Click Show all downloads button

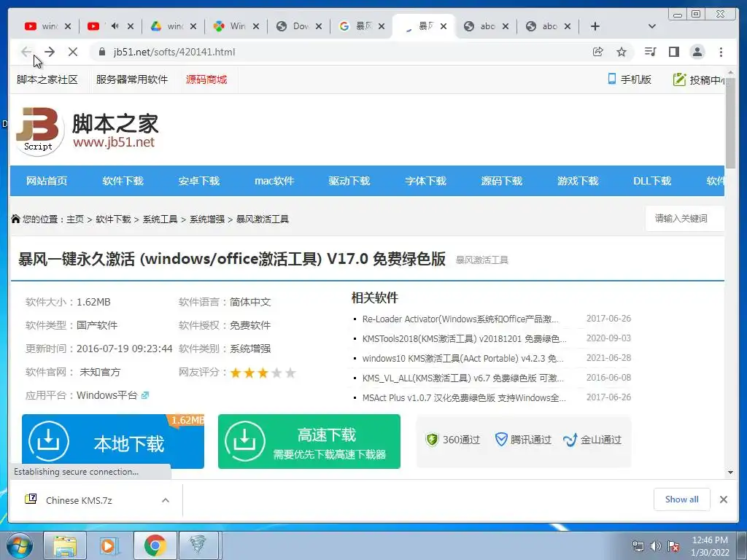(x=682, y=499)
